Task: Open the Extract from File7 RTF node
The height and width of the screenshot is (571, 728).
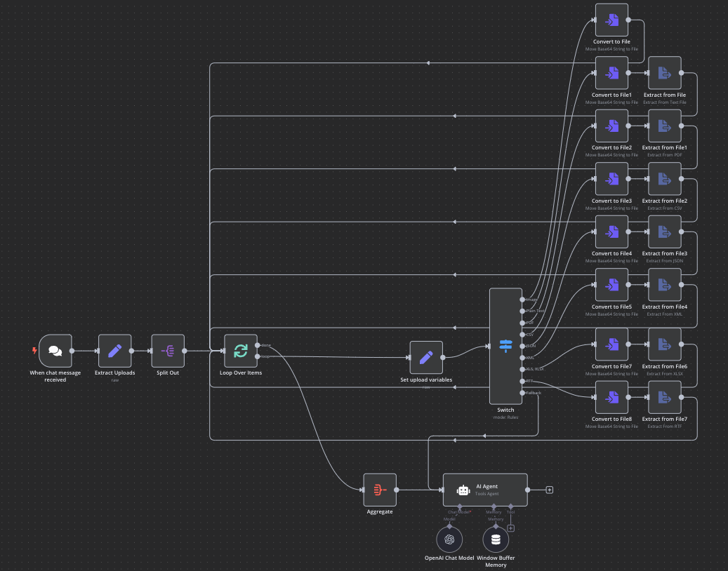Action: [665, 397]
